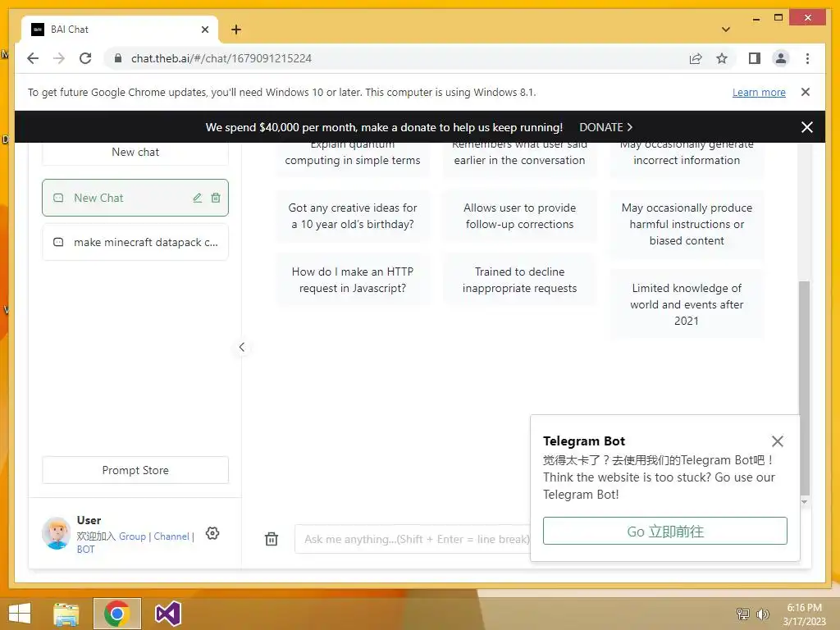Click the user avatar image
Image resolution: width=840 pixels, height=630 pixels.
click(x=57, y=533)
